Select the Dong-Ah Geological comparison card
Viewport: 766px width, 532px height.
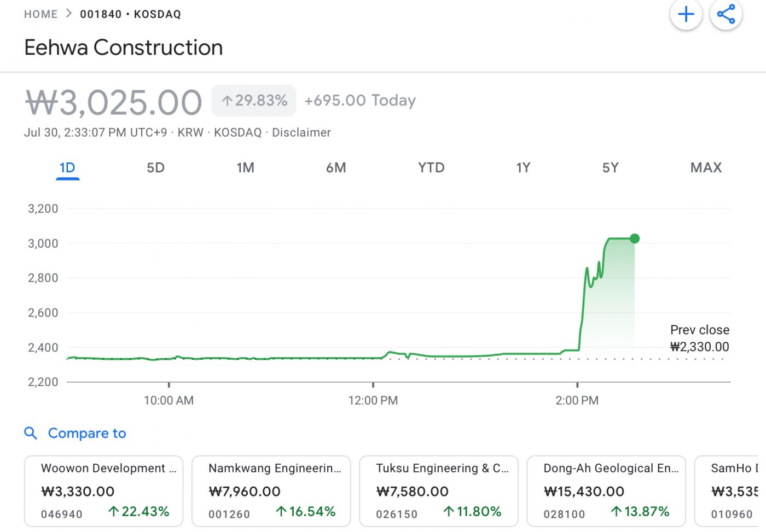pyautogui.click(x=606, y=491)
